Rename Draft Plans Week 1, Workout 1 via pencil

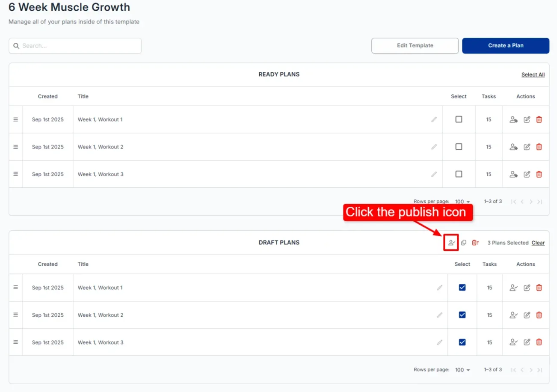click(439, 288)
